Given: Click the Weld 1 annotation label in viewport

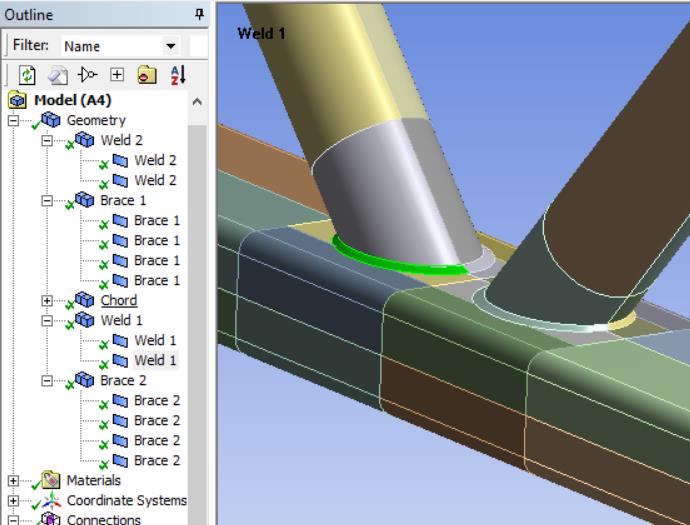Looking at the screenshot, I should tap(261, 33).
